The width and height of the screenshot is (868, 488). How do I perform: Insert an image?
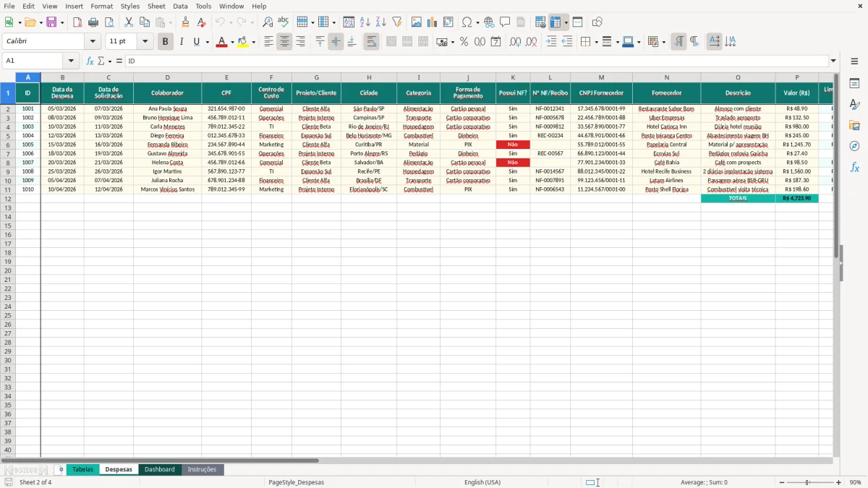point(417,22)
